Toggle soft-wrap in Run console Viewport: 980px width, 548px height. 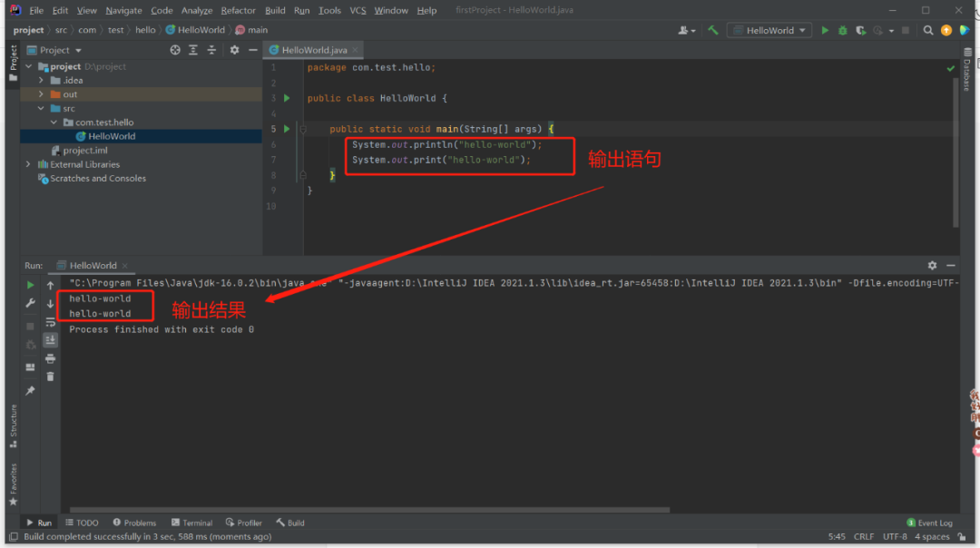pos(50,321)
